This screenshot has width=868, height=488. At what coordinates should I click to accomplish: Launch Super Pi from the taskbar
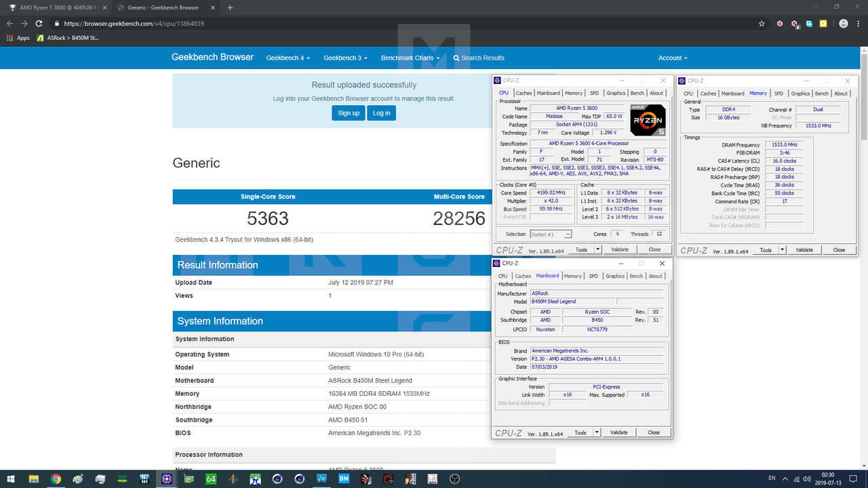tap(255, 479)
